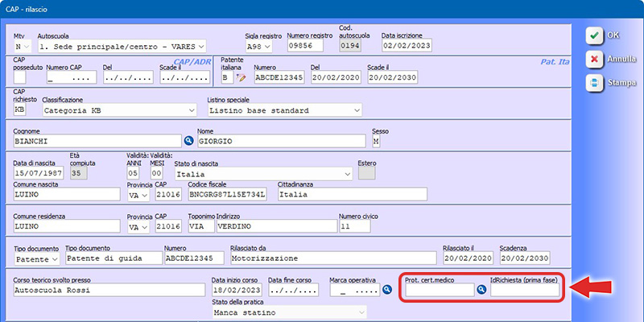Click the search icon next to Cognome

coord(190,141)
